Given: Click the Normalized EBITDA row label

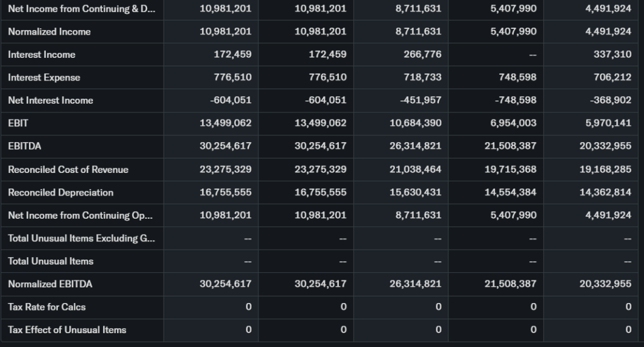Looking at the screenshot, I should pyautogui.click(x=50, y=284).
